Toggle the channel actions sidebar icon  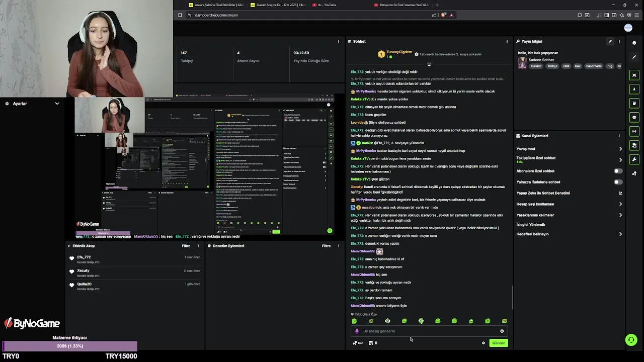click(x=634, y=145)
